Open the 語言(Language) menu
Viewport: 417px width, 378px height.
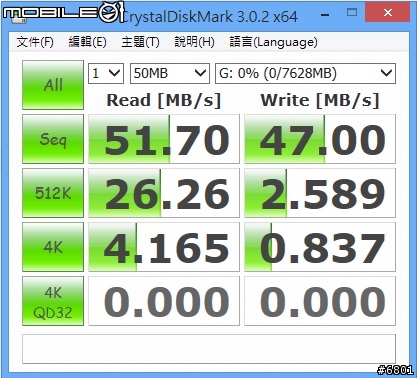point(273,42)
